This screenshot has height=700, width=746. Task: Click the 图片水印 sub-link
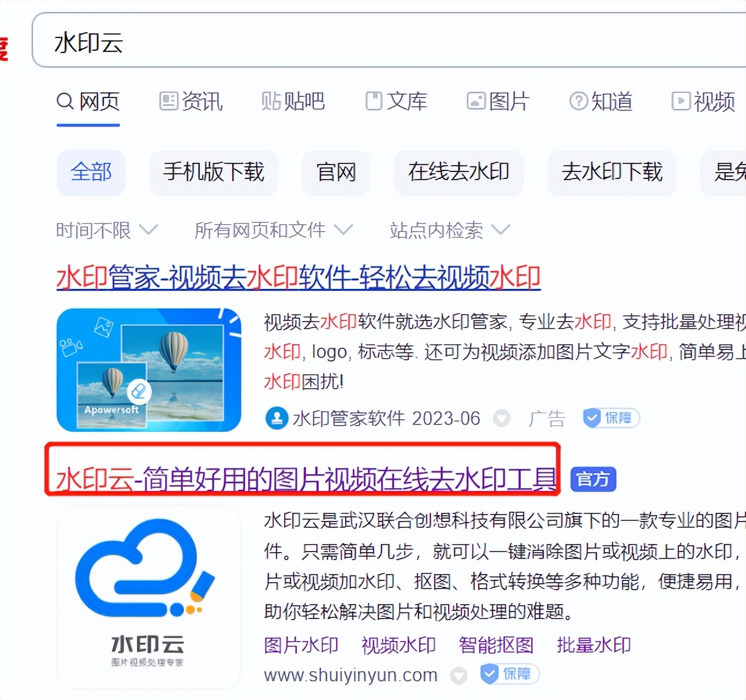(300, 645)
